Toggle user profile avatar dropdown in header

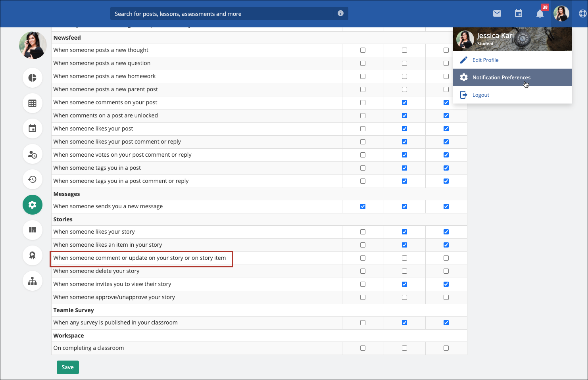561,14
